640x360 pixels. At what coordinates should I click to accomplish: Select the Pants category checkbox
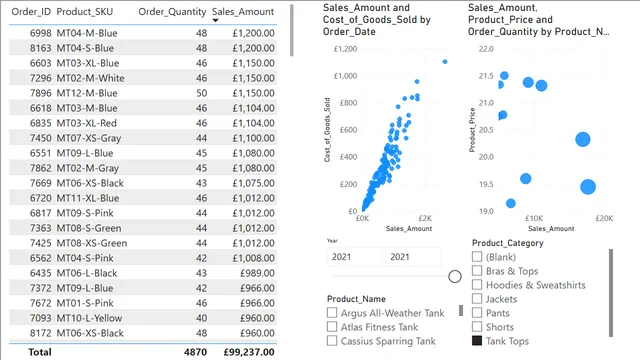(477, 313)
